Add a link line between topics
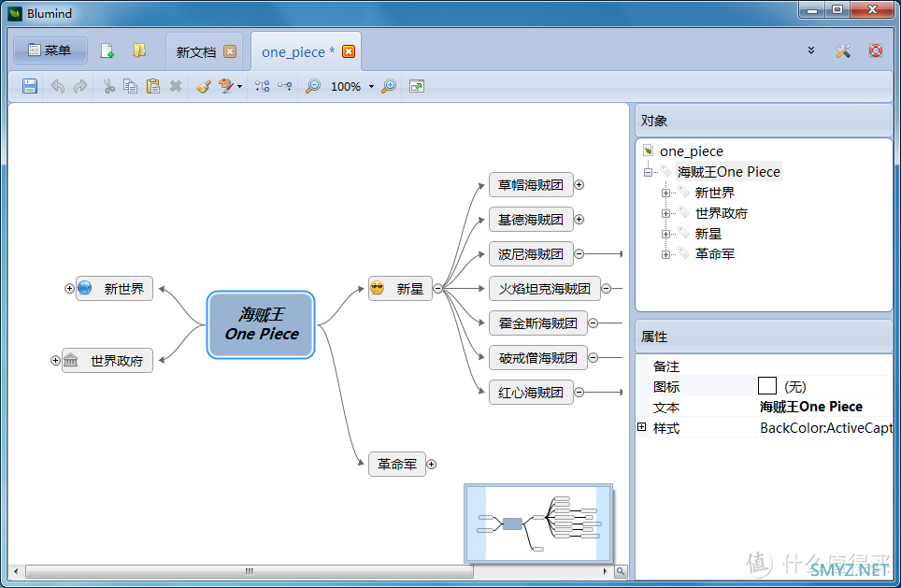Image resolution: width=901 pixels, height=588 pixels. [284, 86]
